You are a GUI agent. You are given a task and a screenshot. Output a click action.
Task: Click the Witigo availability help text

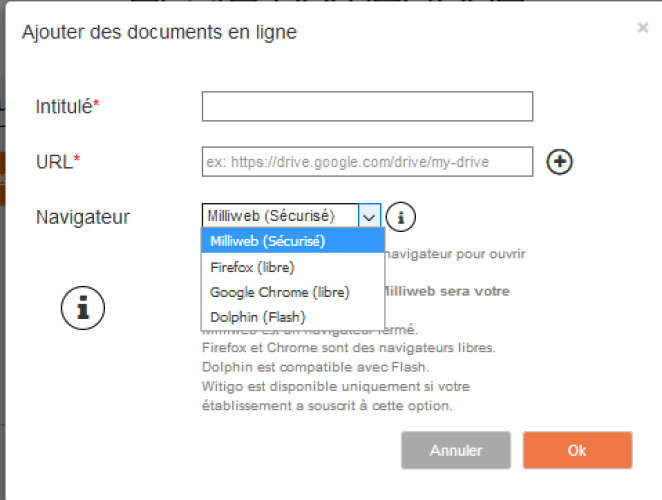(336, 396)
